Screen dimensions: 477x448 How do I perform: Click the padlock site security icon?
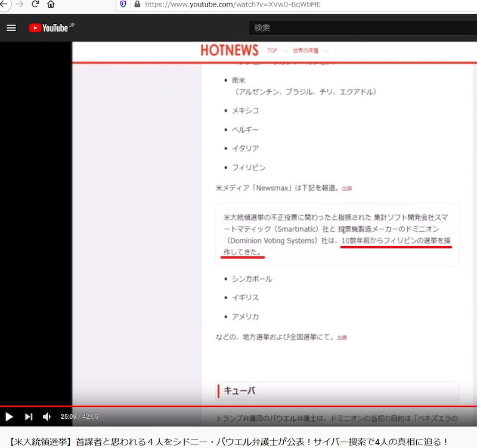[x=137, y=4]
